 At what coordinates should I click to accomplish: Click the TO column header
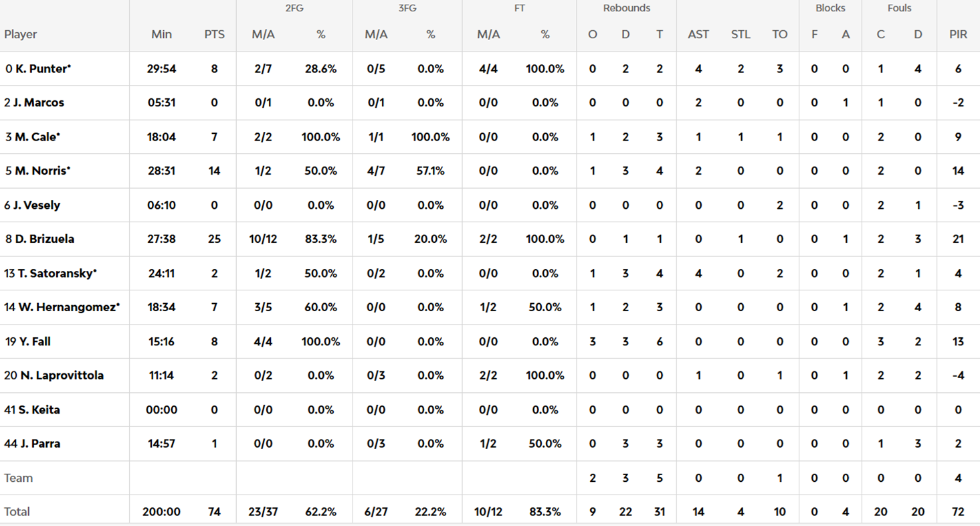780,35
